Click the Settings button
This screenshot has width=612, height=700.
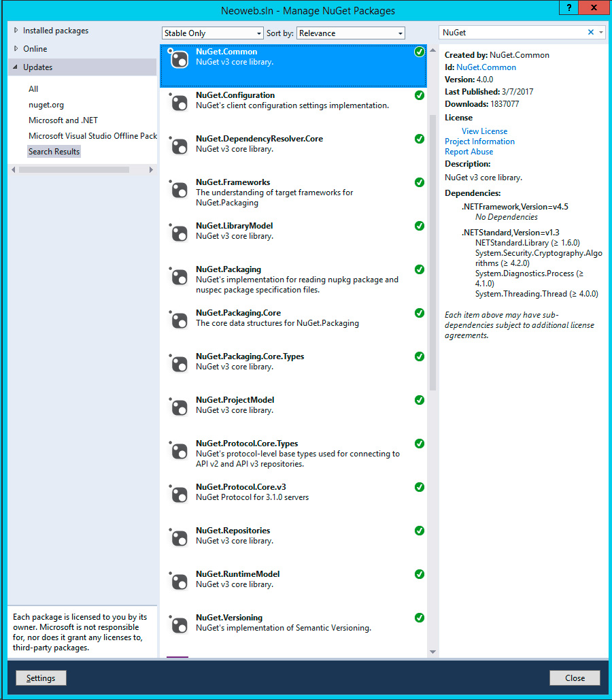(41, 678)
